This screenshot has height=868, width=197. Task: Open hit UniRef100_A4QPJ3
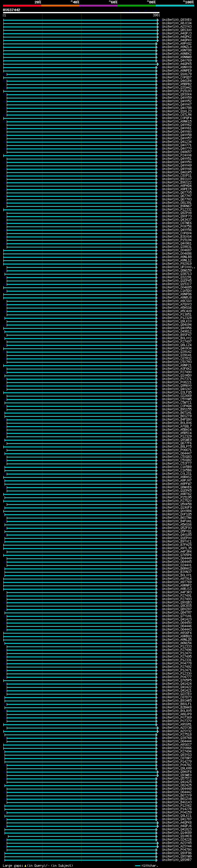click(x=176, y=33)
